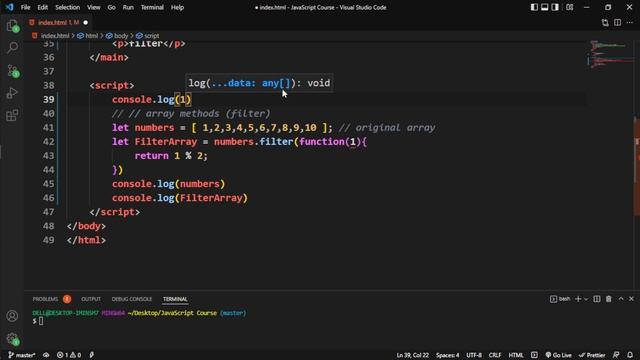
Task: Click index.html in the breadcrumb
Action: tap(55, 36)
